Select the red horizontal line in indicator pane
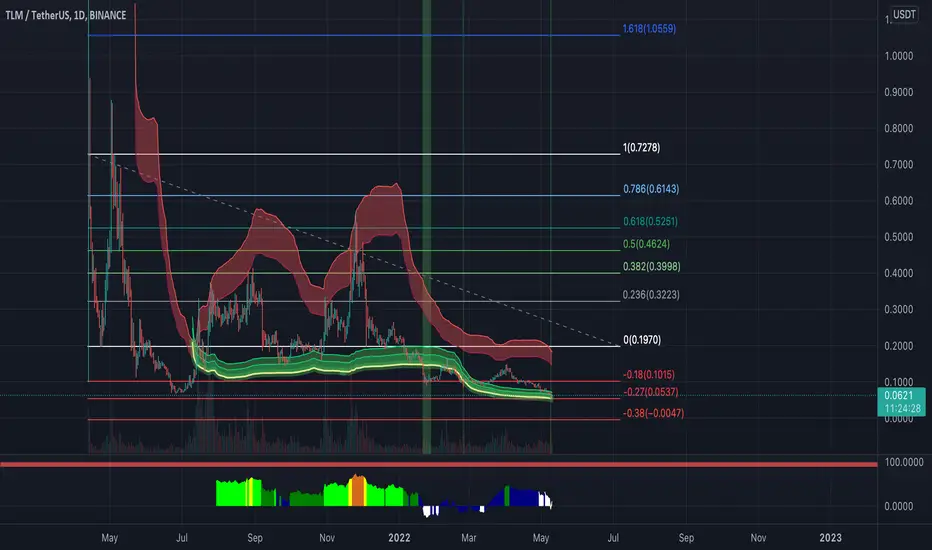Image resolution: width=932 pixels, height=550 pixels. (439, 464)
